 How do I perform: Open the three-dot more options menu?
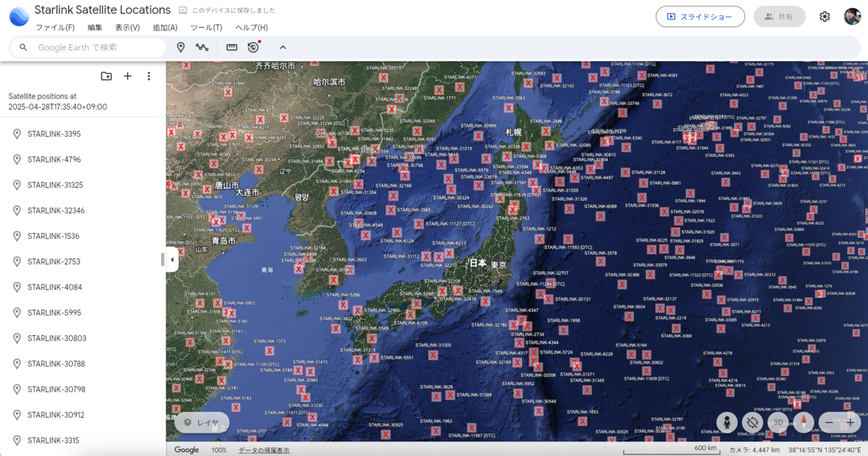click(x=149, y=76)
